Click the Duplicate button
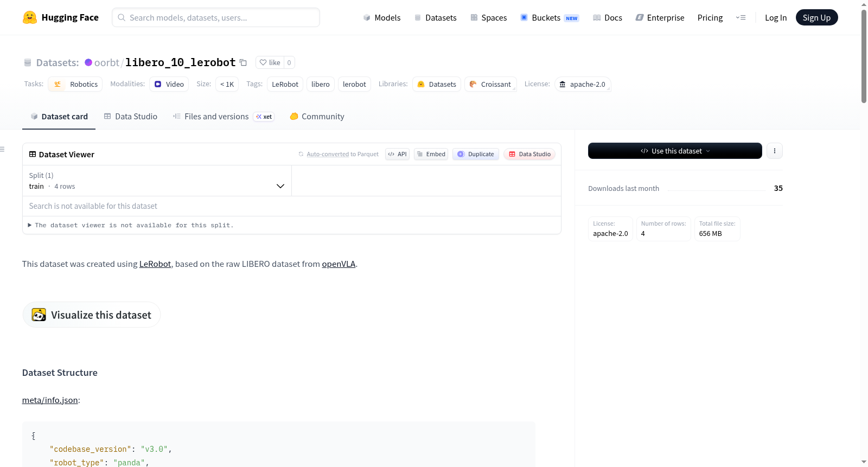 tap(476, 154)
